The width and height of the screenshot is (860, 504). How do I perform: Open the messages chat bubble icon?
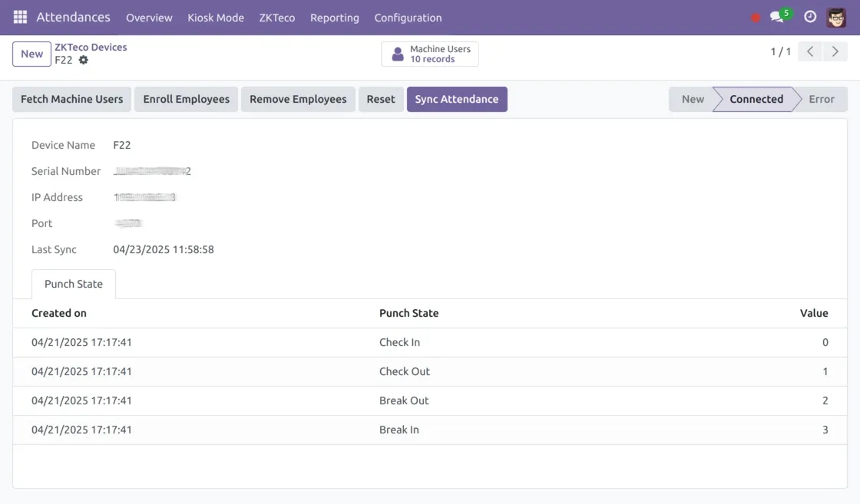click(777, 17)
